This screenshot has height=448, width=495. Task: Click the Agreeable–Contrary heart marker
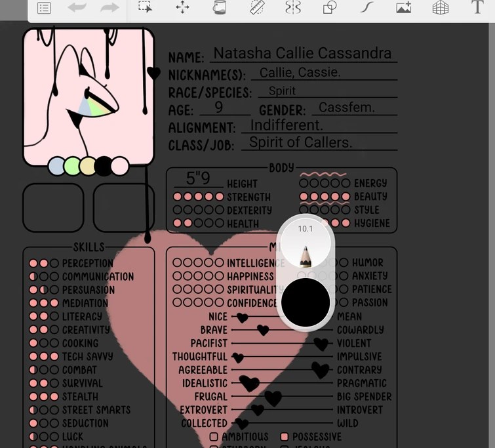(321, 370)
